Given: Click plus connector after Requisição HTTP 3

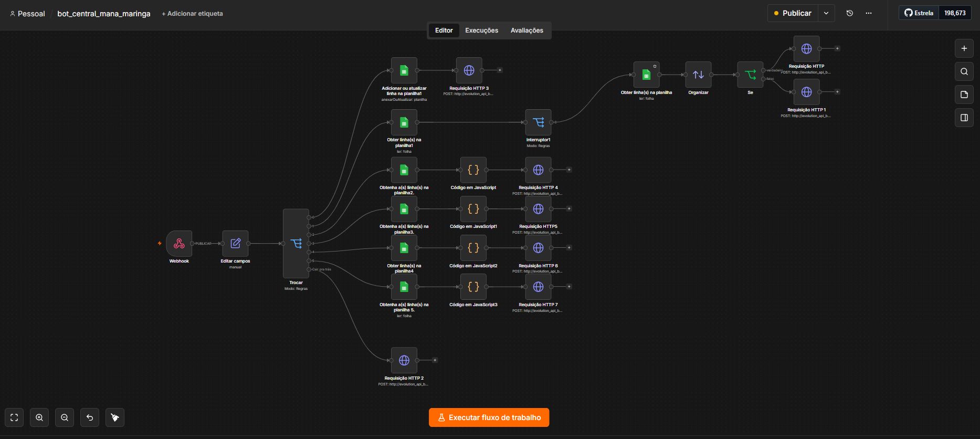Looking at the screenshot, I should (500, 70).
